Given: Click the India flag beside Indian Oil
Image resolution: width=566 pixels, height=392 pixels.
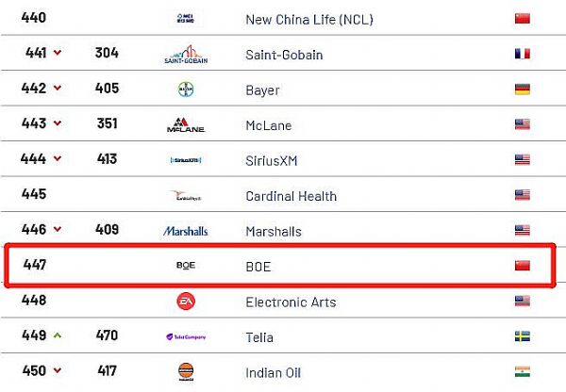Looking at the screenshot, I should tap(522, 372).
